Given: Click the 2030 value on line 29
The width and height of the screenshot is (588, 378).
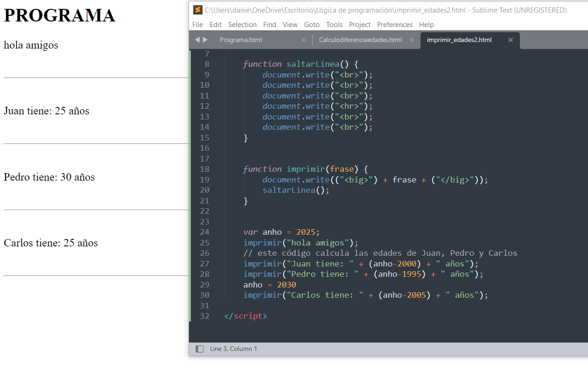Looking at the screenshot, I should coord(287,285).
